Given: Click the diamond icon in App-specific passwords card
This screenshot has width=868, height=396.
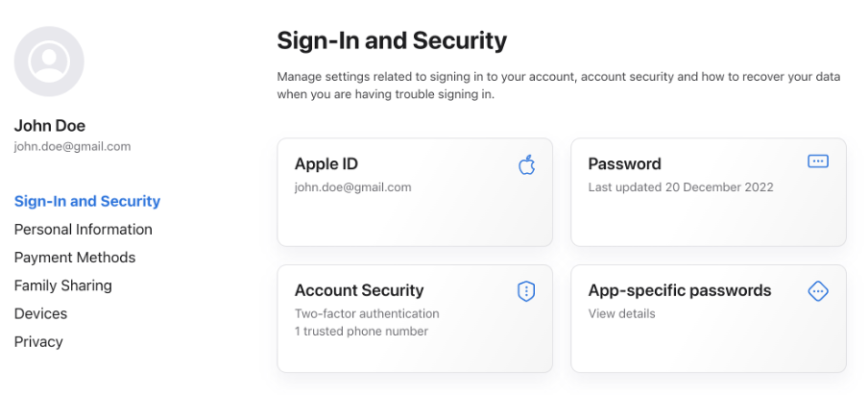Looking at the screenshot, I should [818, 291].
